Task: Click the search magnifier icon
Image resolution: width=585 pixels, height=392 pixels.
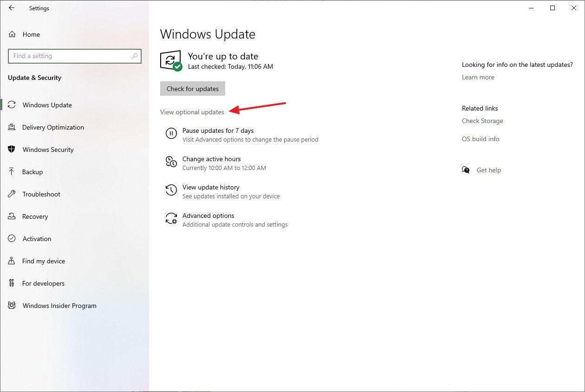Action: 135,56
